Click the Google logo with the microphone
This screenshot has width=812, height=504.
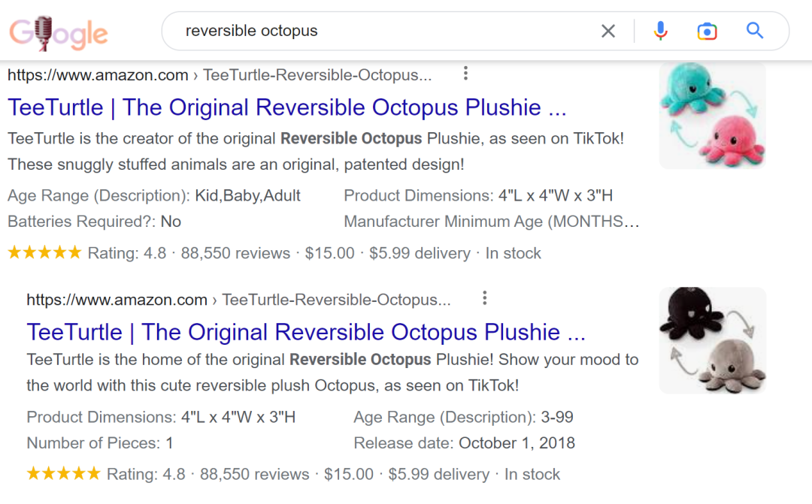(59, 32)
